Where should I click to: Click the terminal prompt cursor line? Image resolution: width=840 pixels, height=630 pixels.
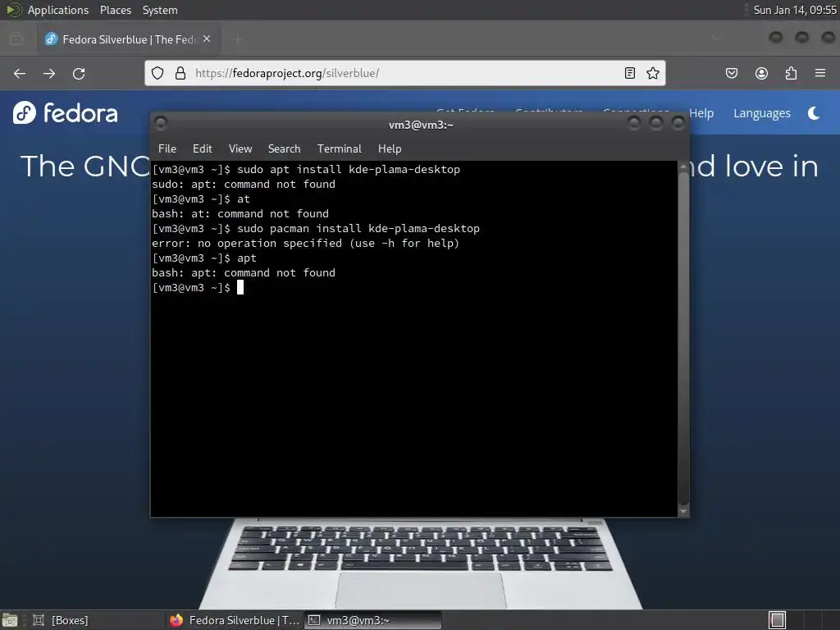pyautogui.click(x=198, y=288)
